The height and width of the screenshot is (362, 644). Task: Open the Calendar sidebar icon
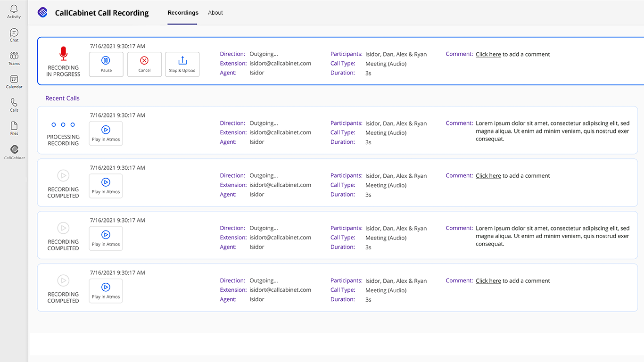[x=14, y=82]
